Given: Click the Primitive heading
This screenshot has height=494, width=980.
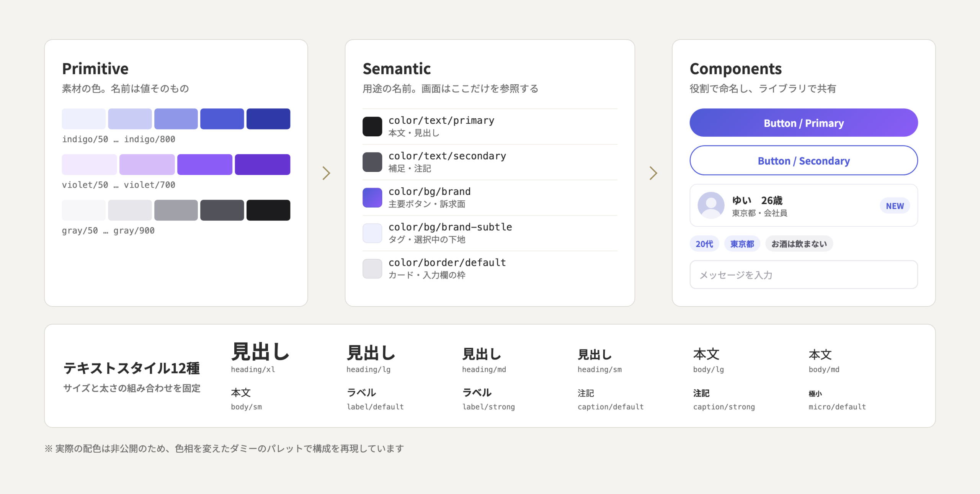Looking at the screenshot, I should (95, 69).
